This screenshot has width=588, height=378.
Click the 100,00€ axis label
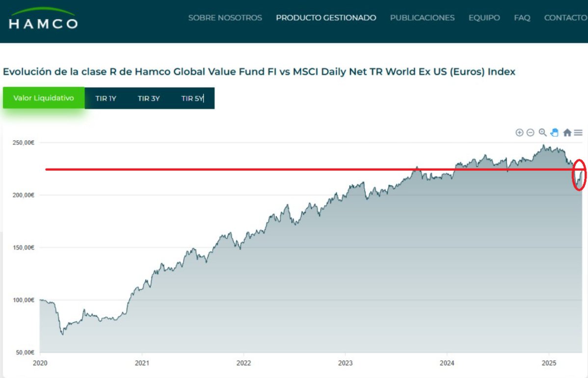pos(23,300)
